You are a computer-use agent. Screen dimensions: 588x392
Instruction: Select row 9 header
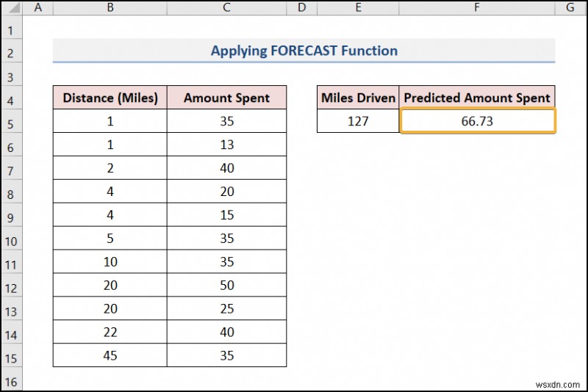[12, 214]
